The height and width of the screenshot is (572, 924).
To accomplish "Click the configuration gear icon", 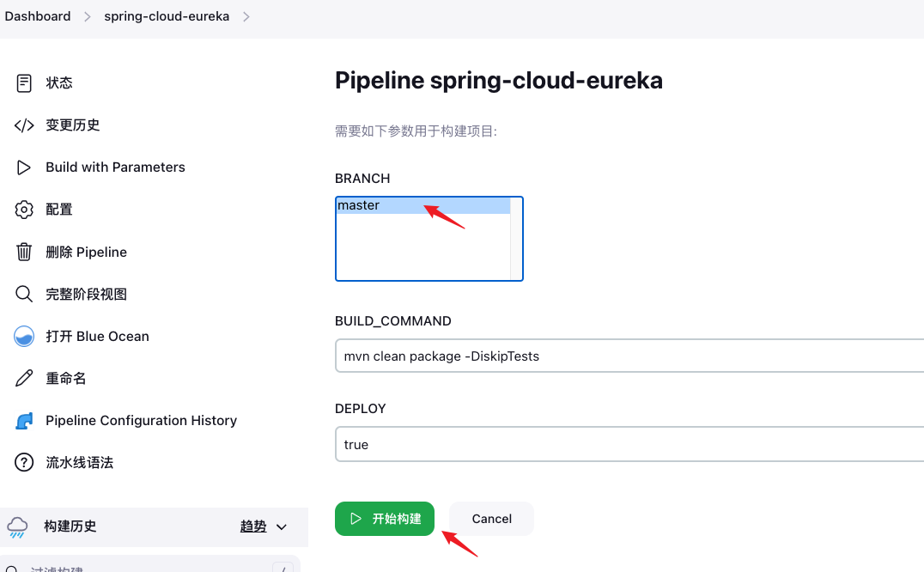I will click(x=24, y=210).
